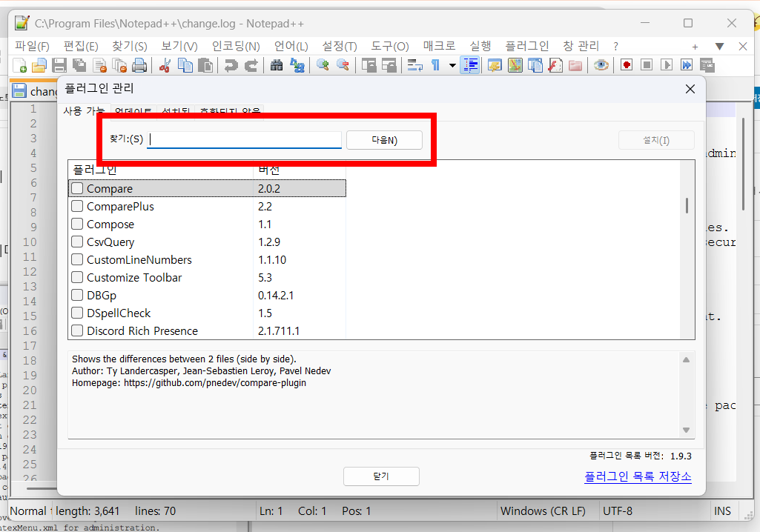
Task: Open the Function List icon
Action: click(555, 65)
